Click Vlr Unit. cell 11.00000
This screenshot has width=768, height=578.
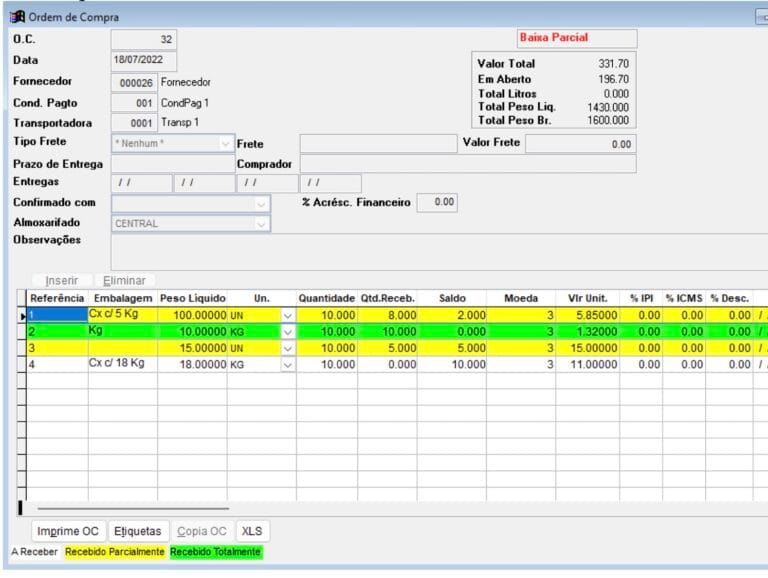coord(588,364)
